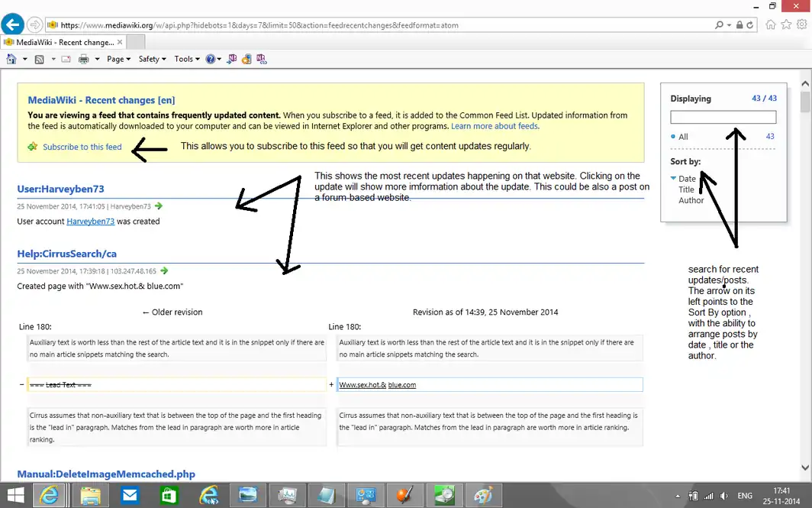Click the Print icon in command bar
This screenshot has width=812, height=508.
point(83,59)
